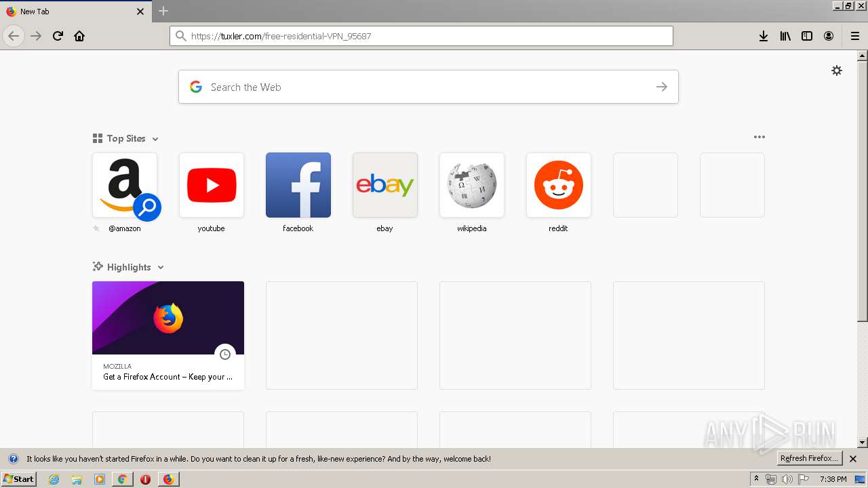Select the New Tab tab

pyautogui.click(x=75, y=12)
